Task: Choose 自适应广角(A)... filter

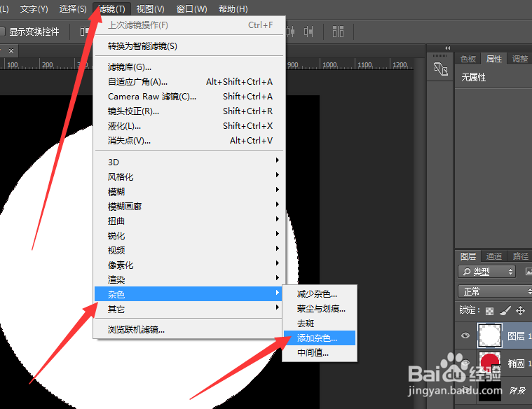Action: [x=189, y=82]
